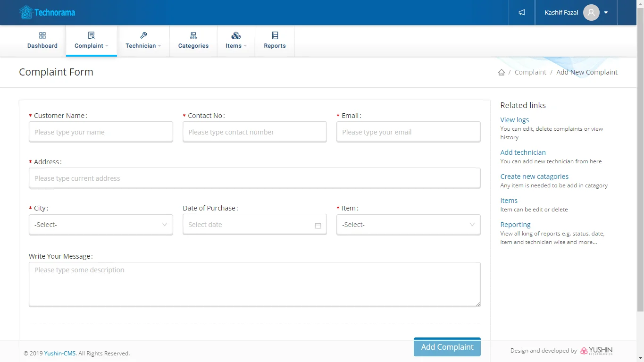The image size is (644, 362).
Task: Open the Add technician link
Action: click(523, 152)
